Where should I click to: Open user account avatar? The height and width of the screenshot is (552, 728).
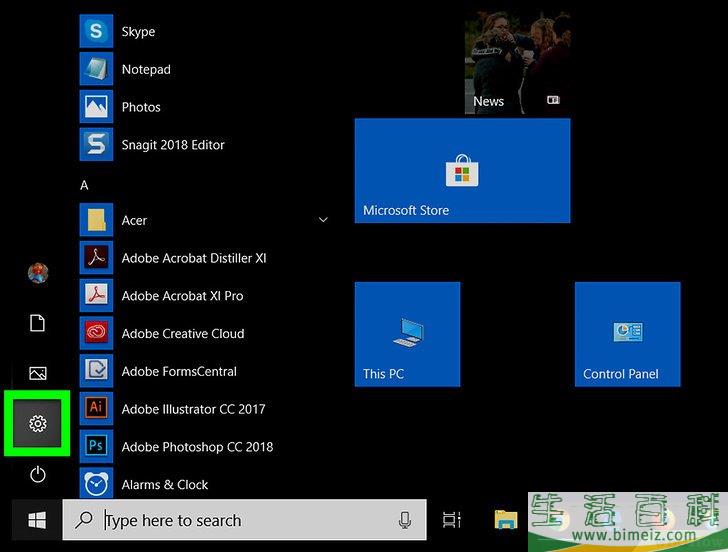point(38,273)
